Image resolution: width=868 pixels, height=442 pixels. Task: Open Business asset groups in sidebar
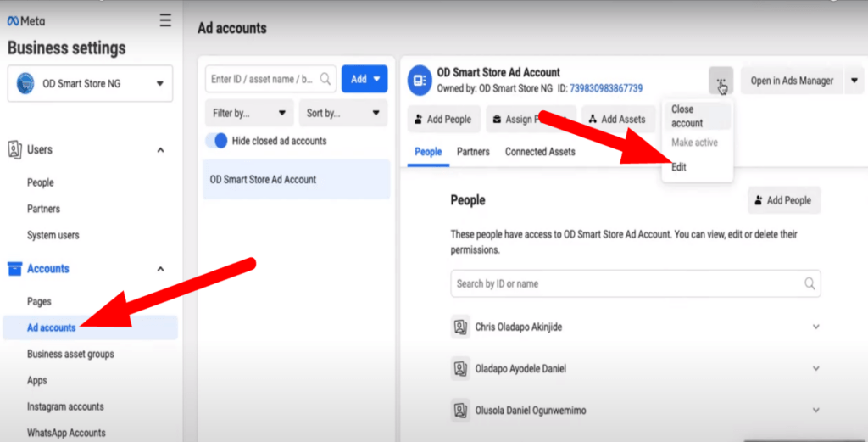click(70, 355)
